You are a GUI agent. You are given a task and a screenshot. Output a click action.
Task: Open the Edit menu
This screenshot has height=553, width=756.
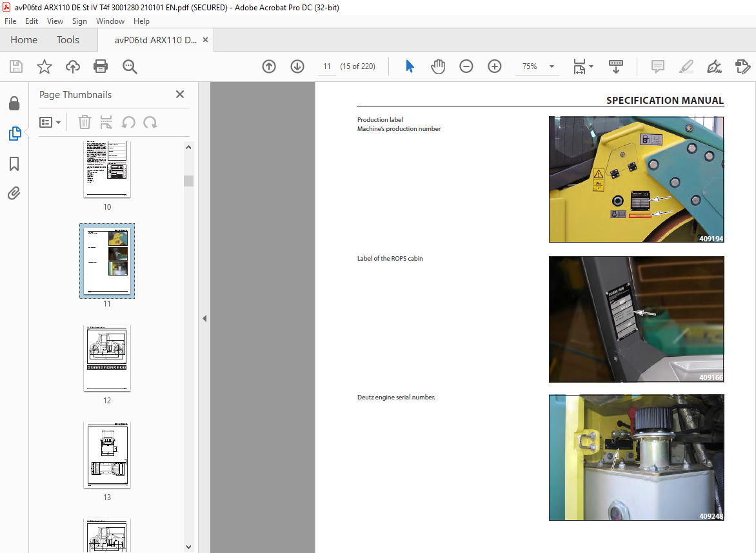(x=32, y=21)
